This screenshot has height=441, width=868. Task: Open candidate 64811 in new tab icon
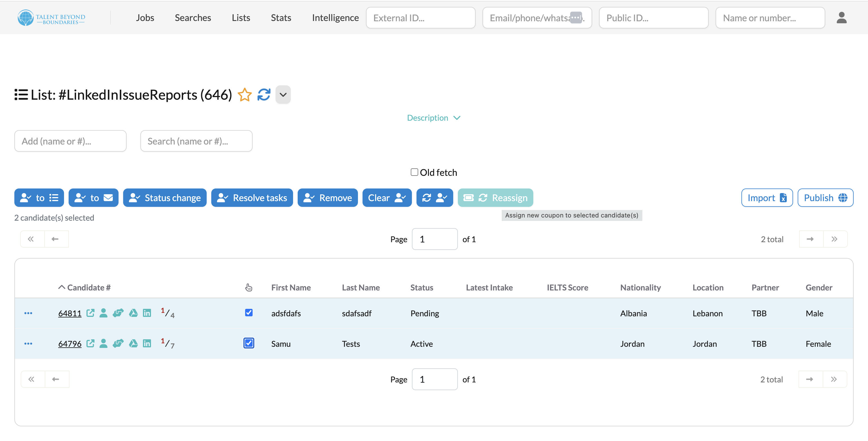pos(90,313)
